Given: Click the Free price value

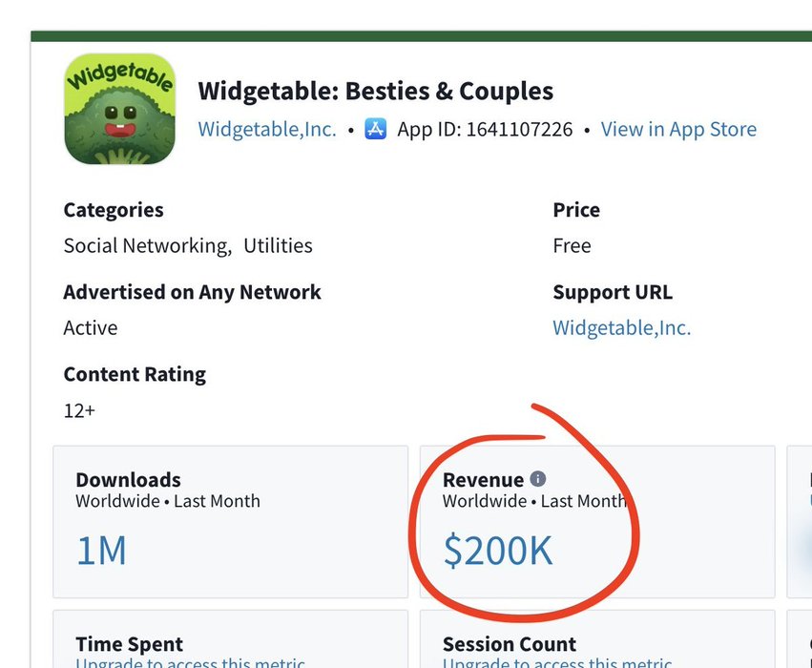Looking at the screenshot, I should click(572, 246).
